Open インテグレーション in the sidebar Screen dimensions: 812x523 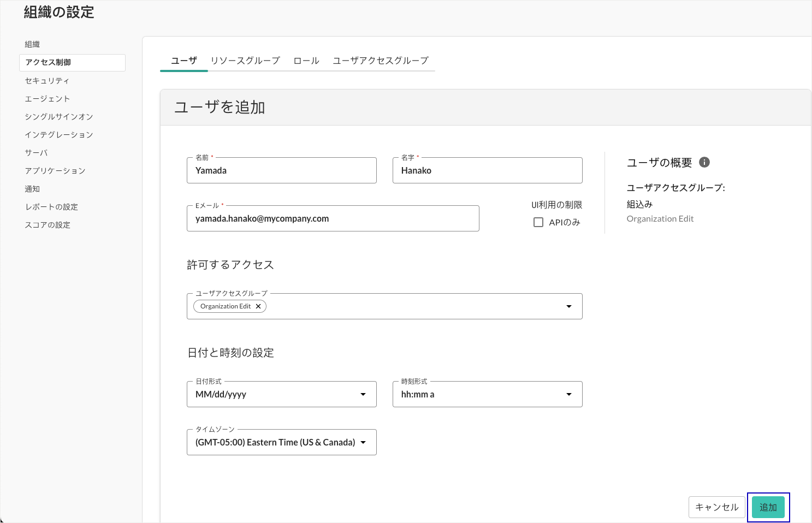coord(59,134)
